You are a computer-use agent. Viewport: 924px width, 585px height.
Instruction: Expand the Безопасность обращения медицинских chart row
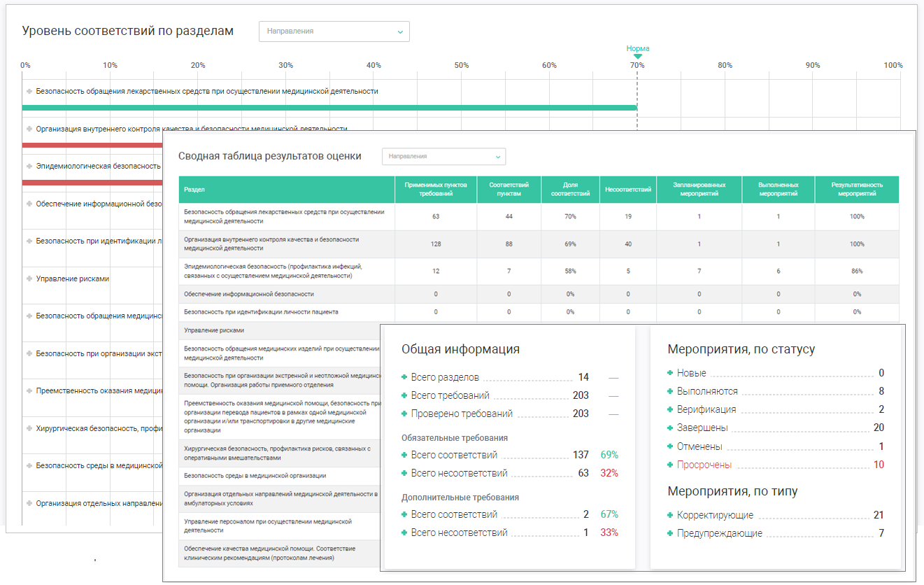pyautogui.click(x=29, y=316)
